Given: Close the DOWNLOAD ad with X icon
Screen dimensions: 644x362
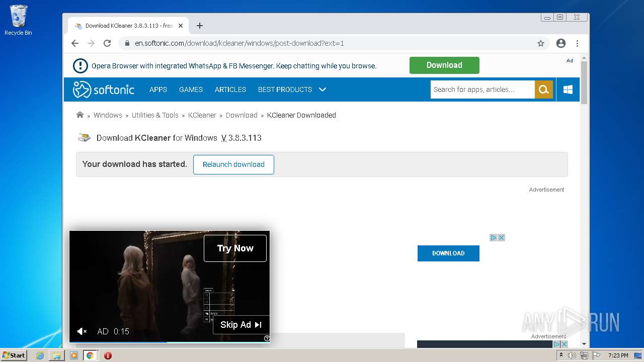Looking at the screenshot, I should [x=501, y=237].
